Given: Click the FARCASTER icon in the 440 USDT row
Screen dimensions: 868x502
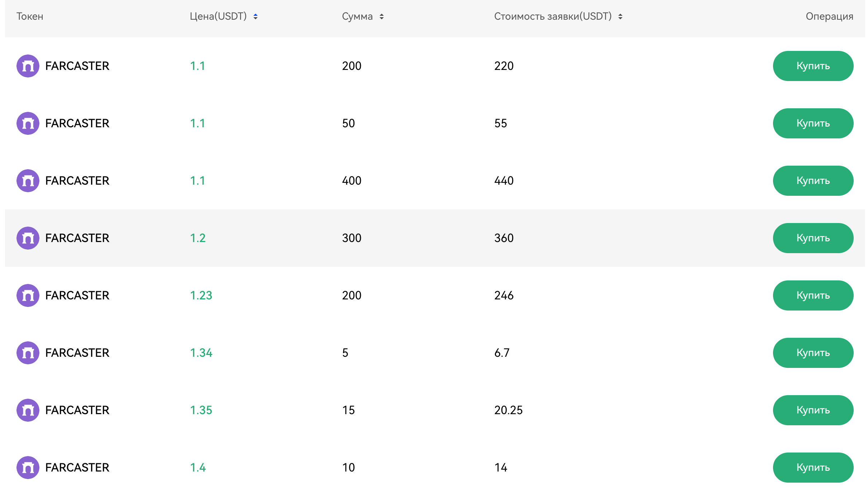Looking at the screenshot, I should 28,181.
